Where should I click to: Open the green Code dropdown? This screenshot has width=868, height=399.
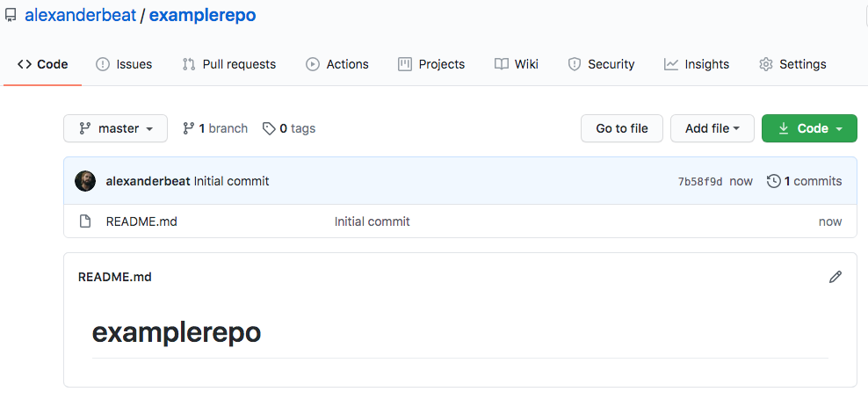click(x=809, y=128)
